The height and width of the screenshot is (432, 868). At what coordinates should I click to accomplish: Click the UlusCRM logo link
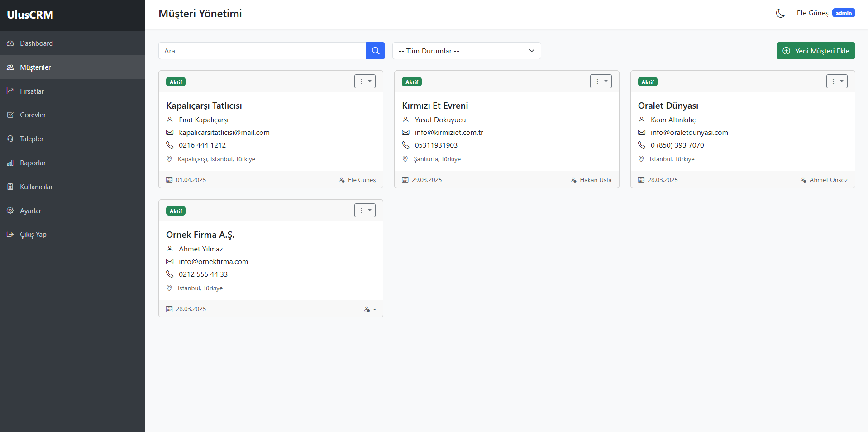click(30, 15)
